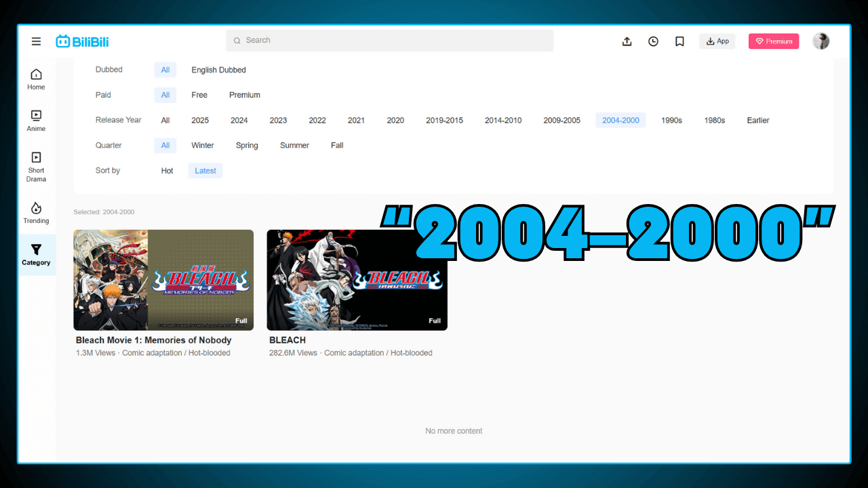Sort results by Hot
This screenshot has height=488, width=868.
[x=167, y=171]
